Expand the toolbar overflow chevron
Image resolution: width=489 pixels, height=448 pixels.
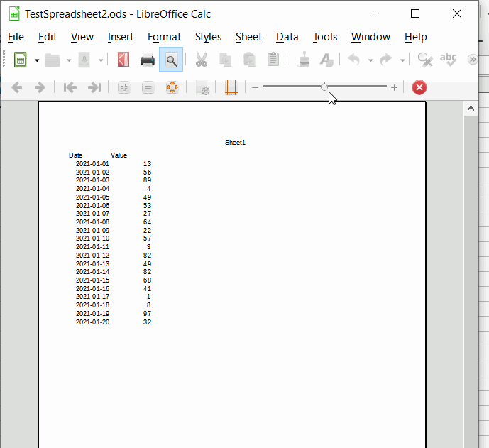473,59
